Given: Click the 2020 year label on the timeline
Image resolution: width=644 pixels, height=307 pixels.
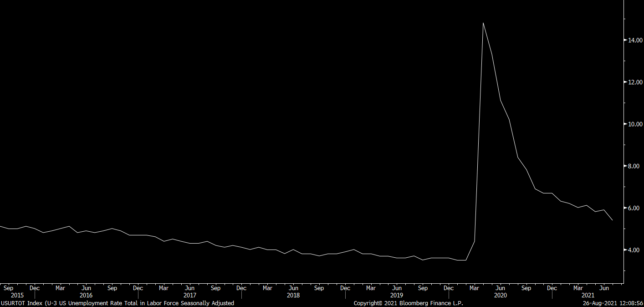Looking at the screenshot, I should click(x=500, y=295).
